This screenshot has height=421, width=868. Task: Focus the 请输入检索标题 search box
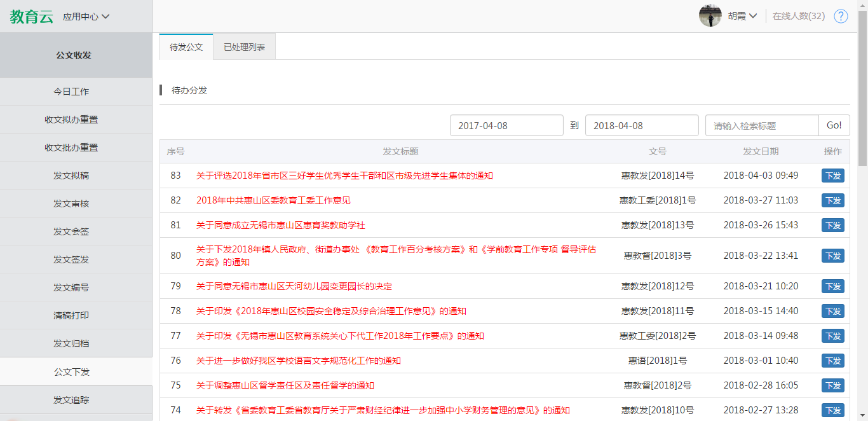pyautogui.click(x=761, y=125)
